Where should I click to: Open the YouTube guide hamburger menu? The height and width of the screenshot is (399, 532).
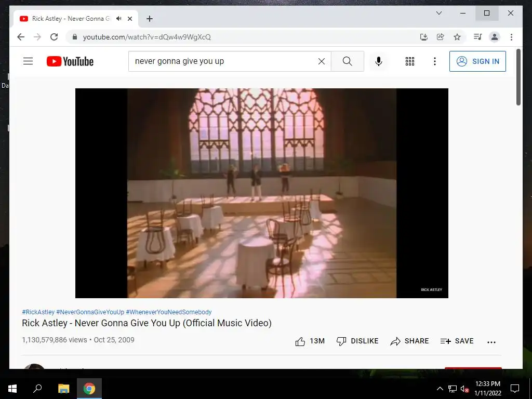28,61
